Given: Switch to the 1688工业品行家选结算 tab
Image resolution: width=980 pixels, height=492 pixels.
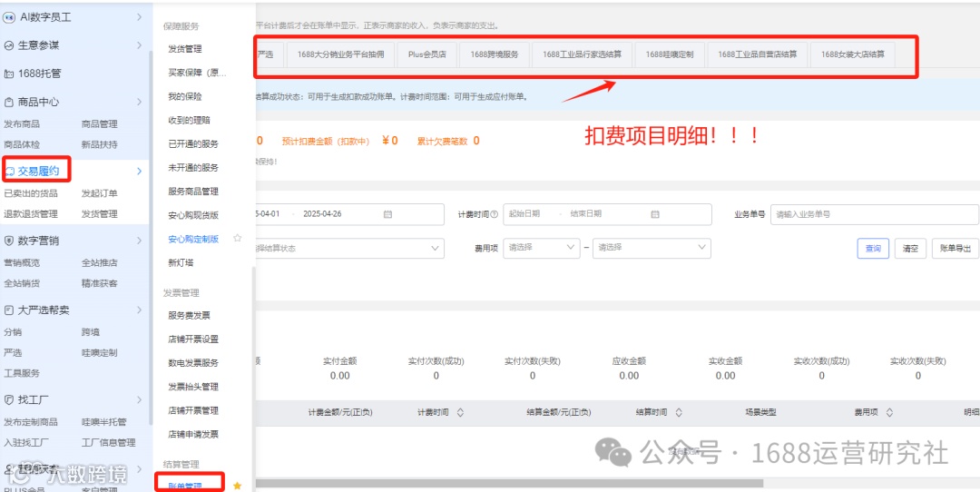Looking at the screenshot, I should pos(582,54).
